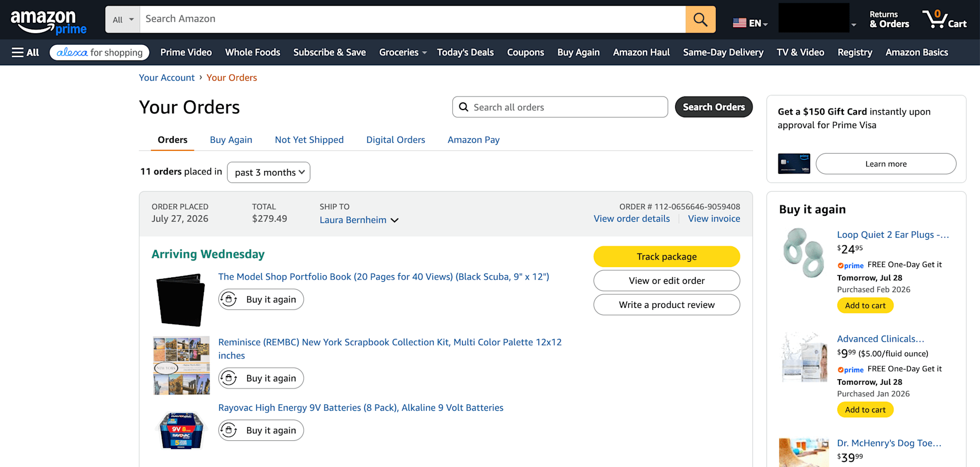Screen dimensions: 980x467
Task: Open Dr. McHenry's Dog Toe title link
Action: [889, 443]
